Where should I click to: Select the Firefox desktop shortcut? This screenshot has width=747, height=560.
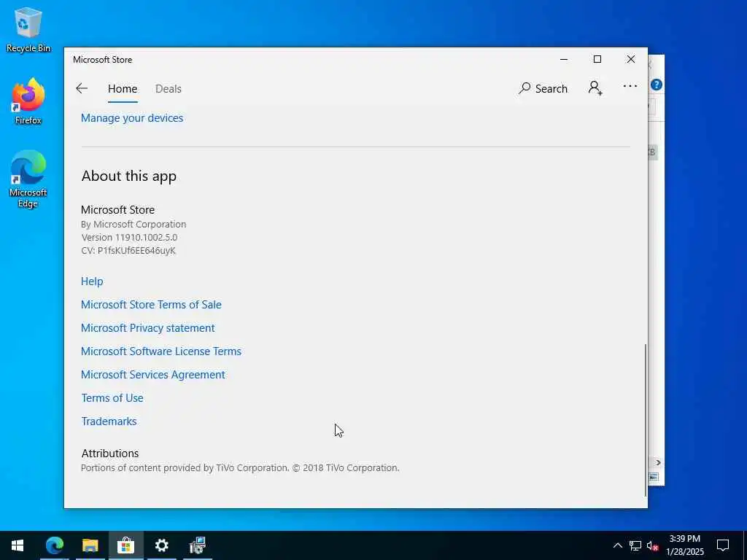(x=28, y=101)
